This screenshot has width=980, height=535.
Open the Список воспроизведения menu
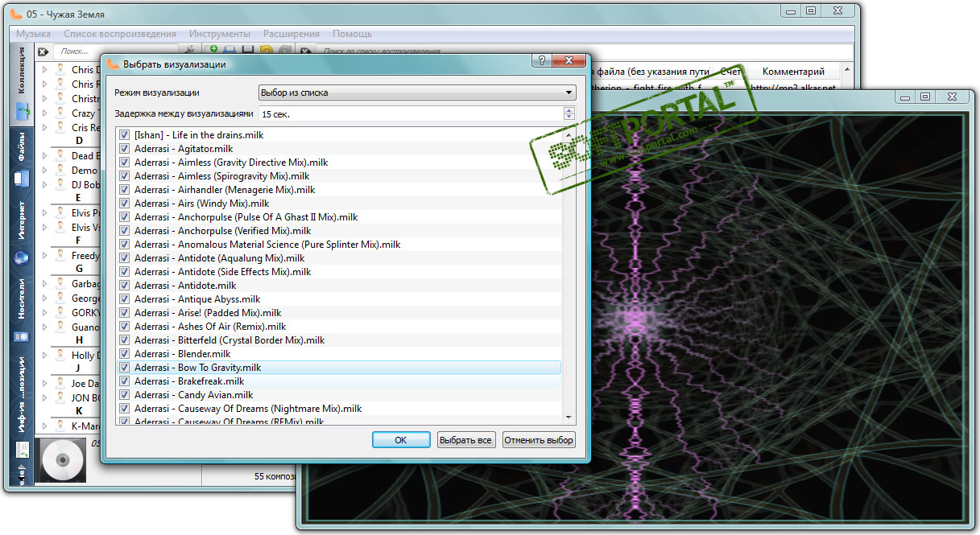[x=120, y=34]
